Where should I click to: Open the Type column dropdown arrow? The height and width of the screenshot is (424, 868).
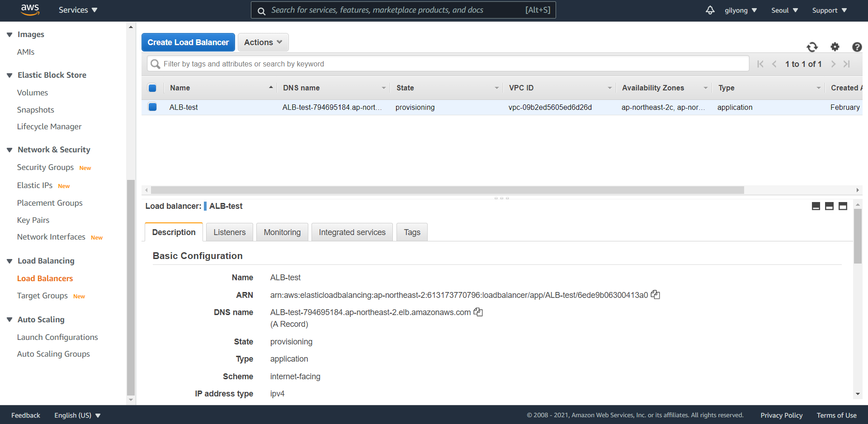click(x=818, y=88)
